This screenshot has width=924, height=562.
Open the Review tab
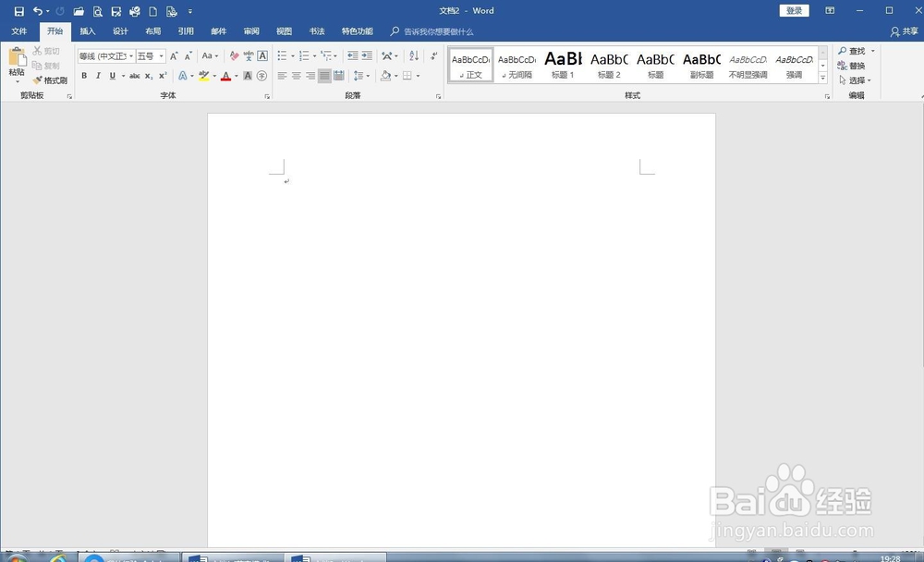coord(251,31)
